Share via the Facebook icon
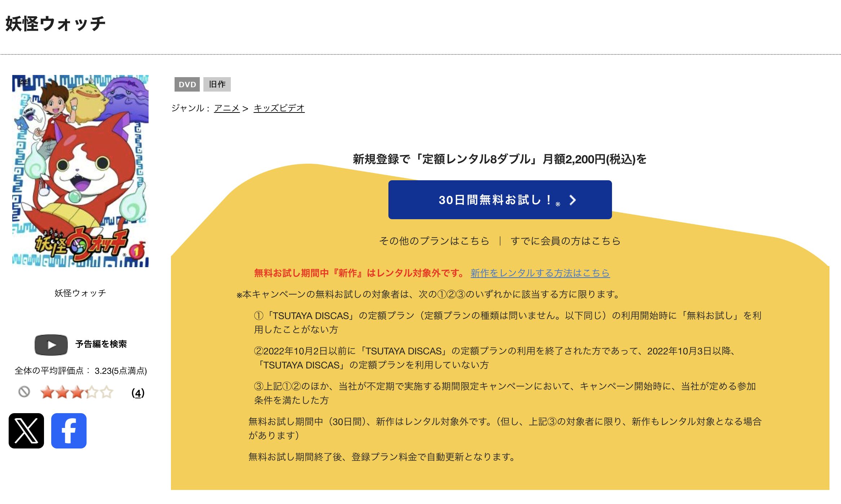 [x=69, y=430]
